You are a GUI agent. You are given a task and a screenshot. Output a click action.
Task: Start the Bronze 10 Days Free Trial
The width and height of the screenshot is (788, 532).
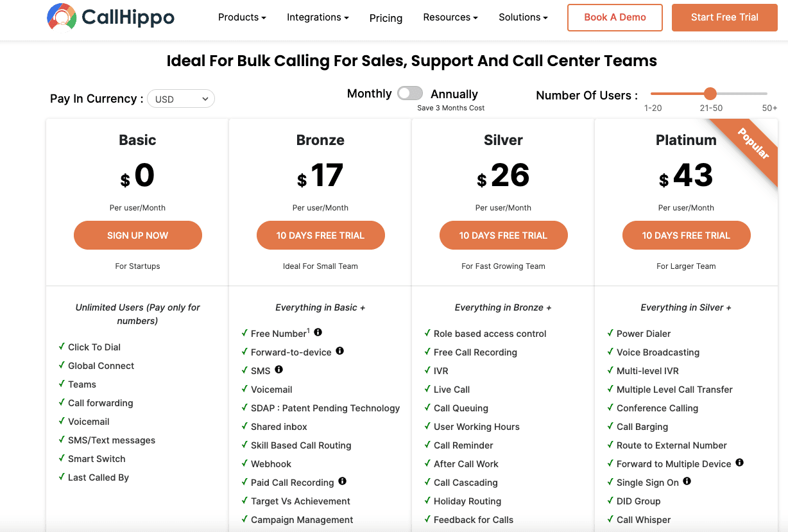[x=320, y=236]
